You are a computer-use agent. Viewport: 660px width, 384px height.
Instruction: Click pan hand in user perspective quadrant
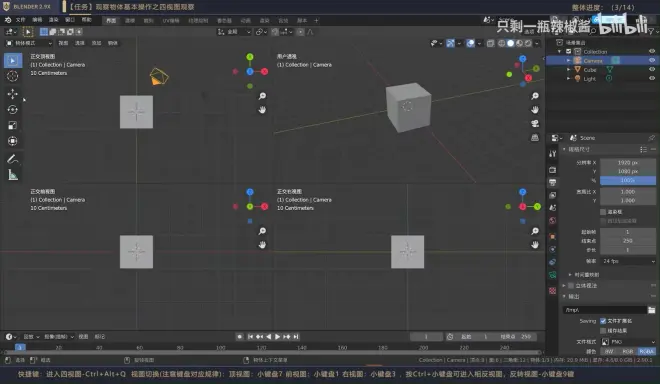(535, 110)
